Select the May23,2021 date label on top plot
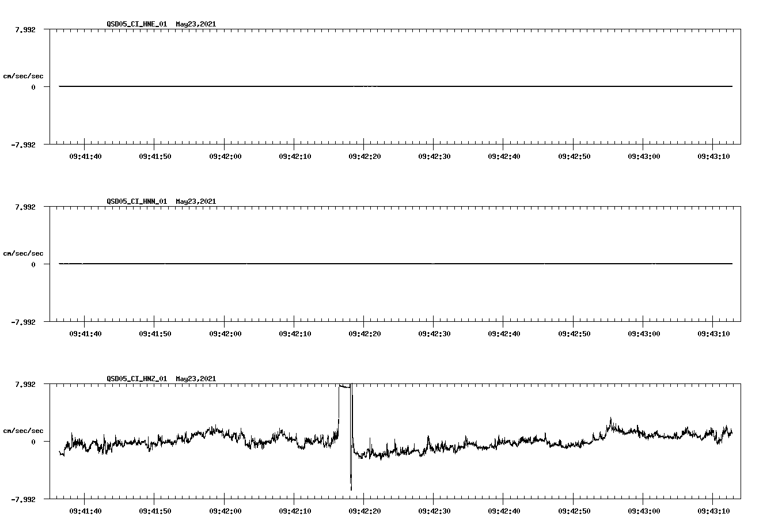This screenshot has height=532, width=782. click(196, 24)
